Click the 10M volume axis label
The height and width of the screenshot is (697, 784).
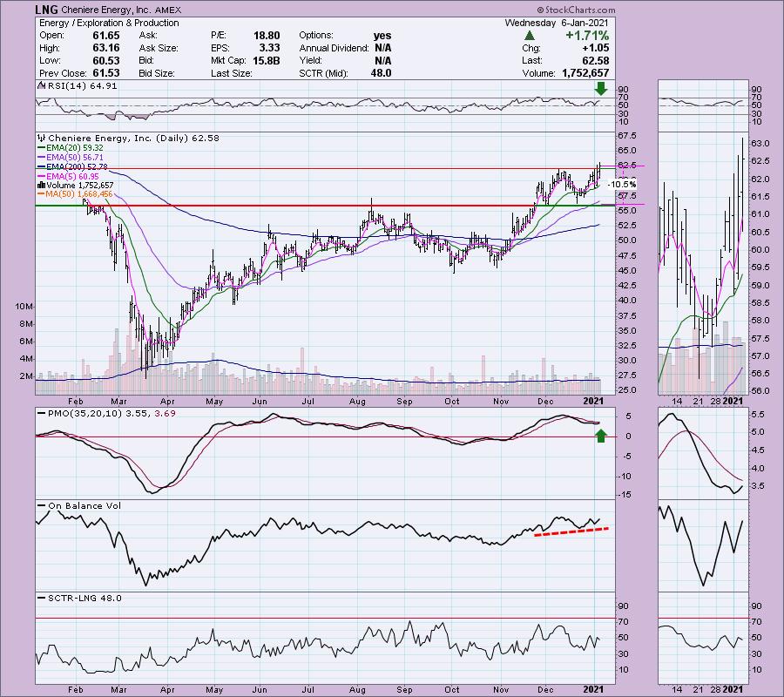[x=24, y=307]
